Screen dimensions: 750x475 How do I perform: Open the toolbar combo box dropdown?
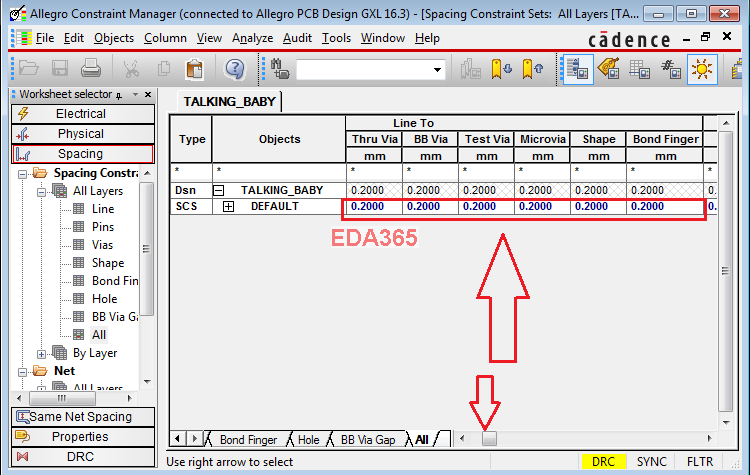437,70
